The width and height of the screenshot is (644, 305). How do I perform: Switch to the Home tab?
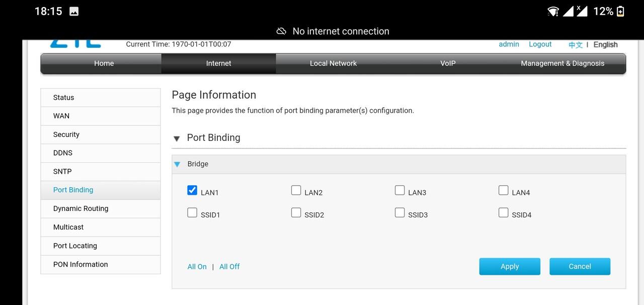point(104,63)
